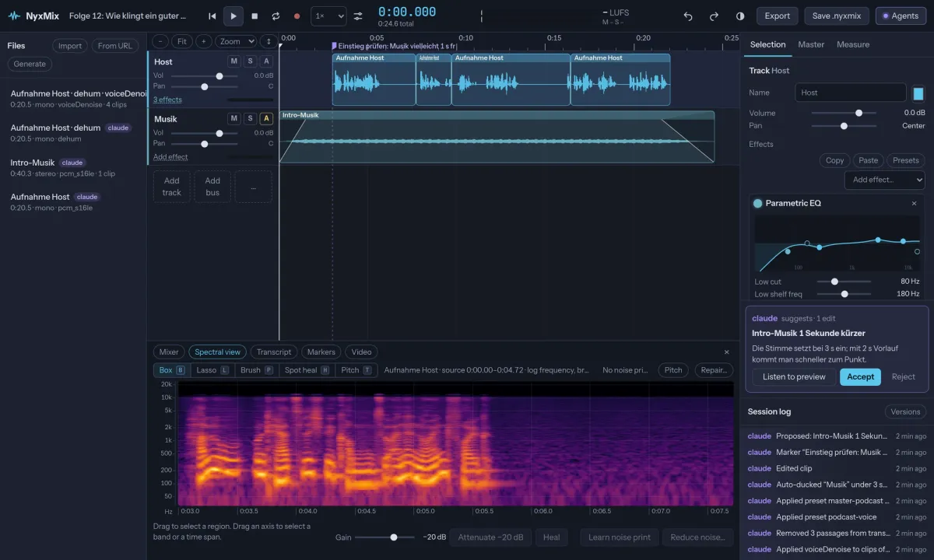
Task: Start recording with the red Record button
Action: click(297, 16)
